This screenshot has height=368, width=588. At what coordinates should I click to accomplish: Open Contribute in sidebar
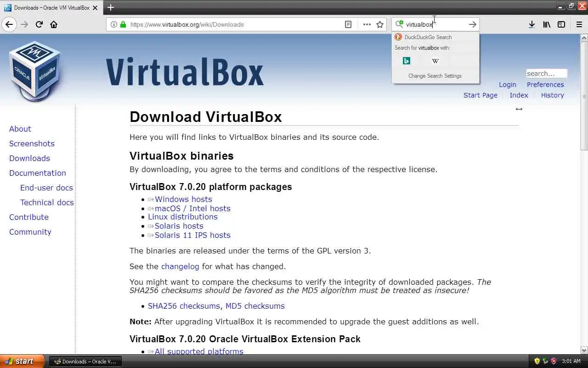(x=29, y=217)
